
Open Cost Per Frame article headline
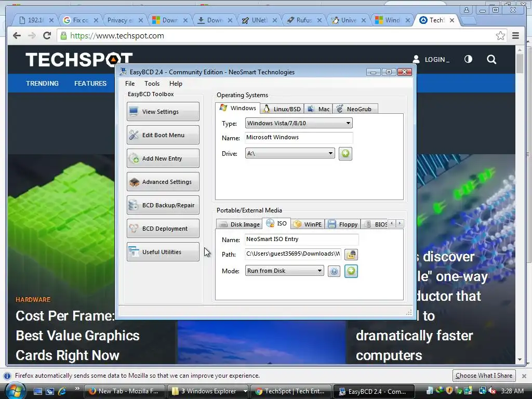(77, 336)
